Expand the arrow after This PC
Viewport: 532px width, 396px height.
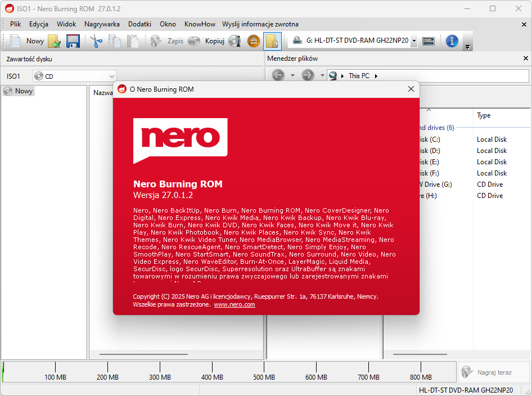(376, 76)
